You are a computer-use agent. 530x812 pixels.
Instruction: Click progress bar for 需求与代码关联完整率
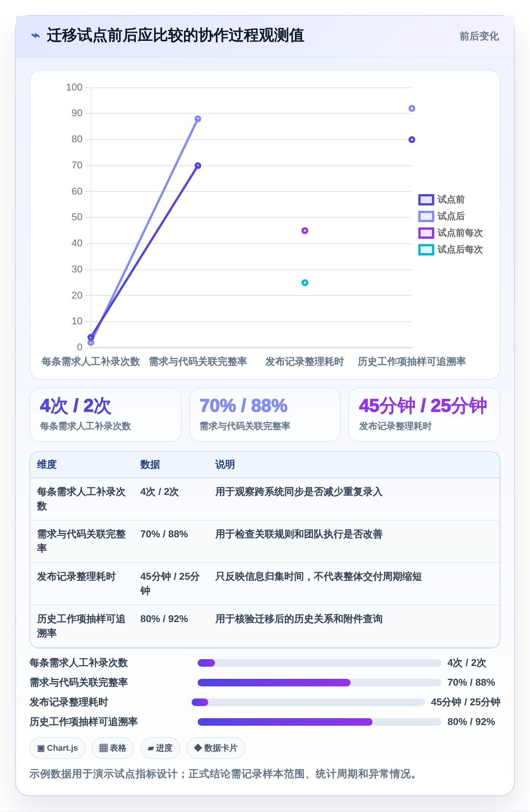(320, 683)
